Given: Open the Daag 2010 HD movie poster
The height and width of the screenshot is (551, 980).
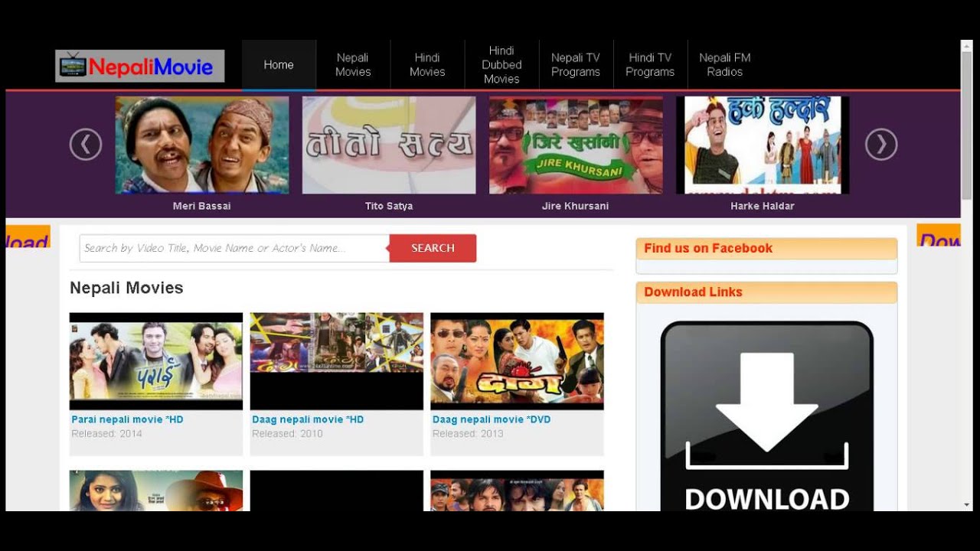Looking at the screenshot, I should click(337, 361).
